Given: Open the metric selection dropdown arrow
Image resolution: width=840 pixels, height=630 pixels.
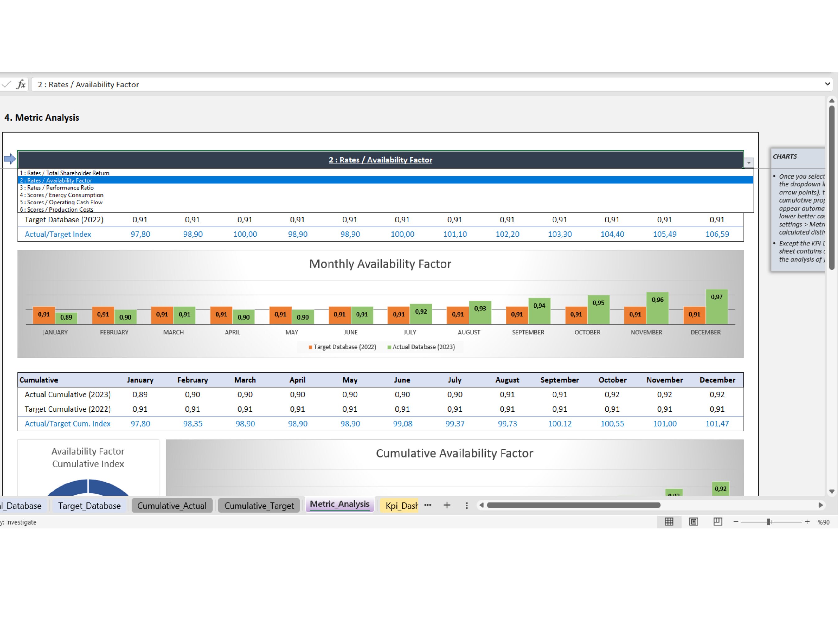Looking at the screenshot, I should click(749, 162).
